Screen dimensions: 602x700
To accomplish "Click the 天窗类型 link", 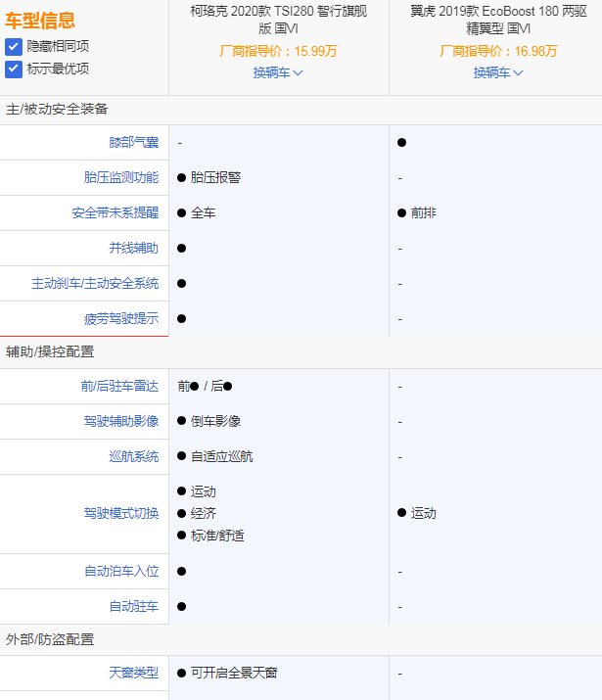I will (133, 674).
